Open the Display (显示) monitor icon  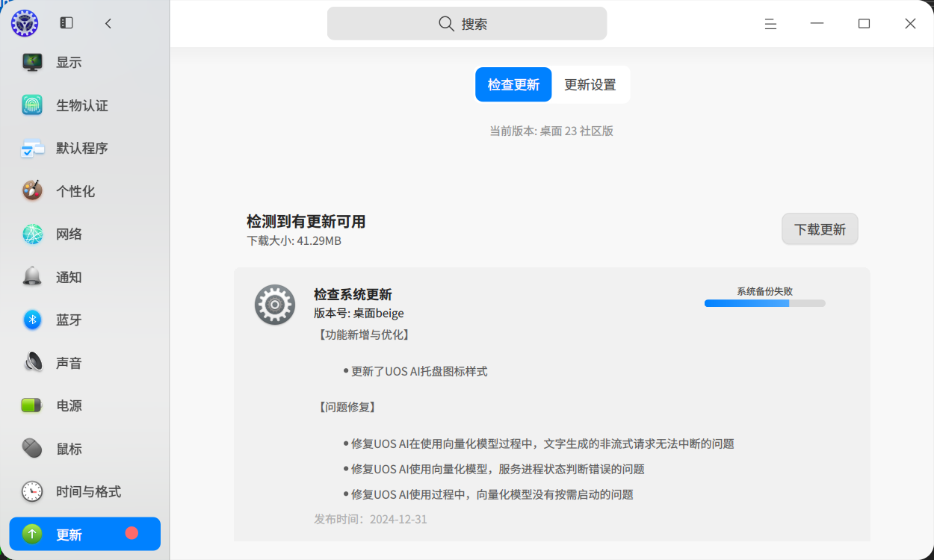32,62
